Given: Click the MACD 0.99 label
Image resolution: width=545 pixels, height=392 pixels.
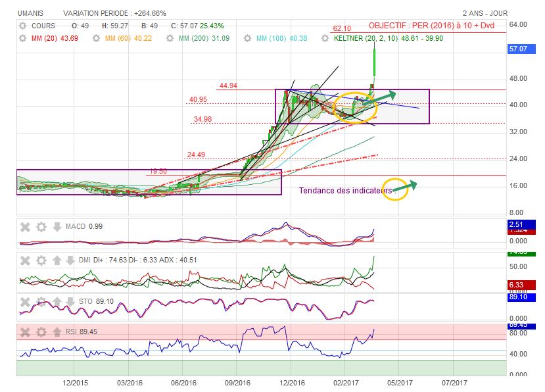Looking at the screenshot, I should tap(84, 227).
